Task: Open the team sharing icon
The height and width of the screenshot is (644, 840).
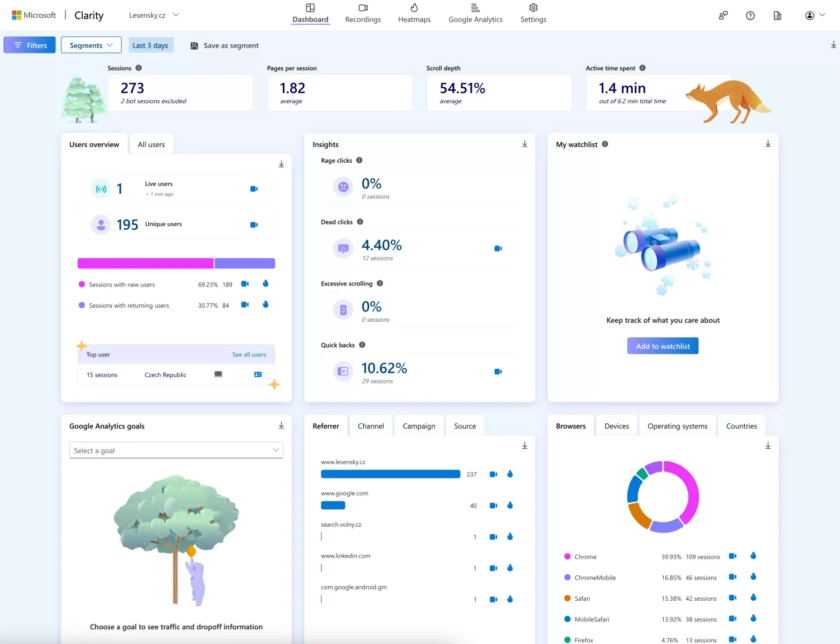Action: pos(723,16)
